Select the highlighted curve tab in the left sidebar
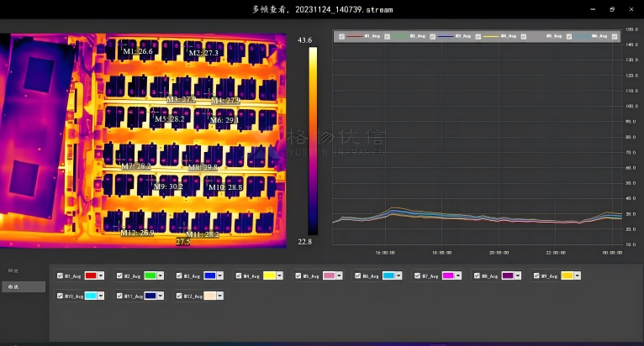Screen dimensions: 644x346 coord(24,286)
